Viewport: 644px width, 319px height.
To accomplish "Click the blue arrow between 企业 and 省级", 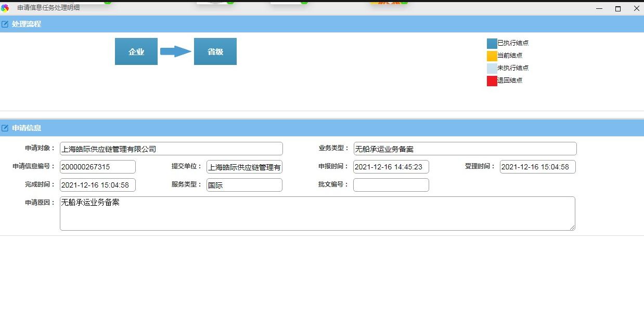I will 176,51.
